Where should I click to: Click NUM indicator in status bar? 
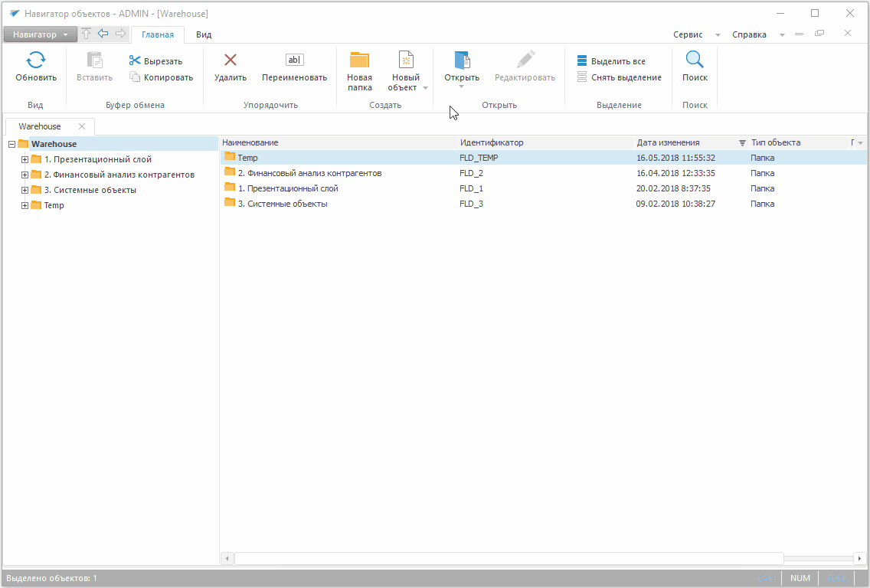tap(800, 578)
